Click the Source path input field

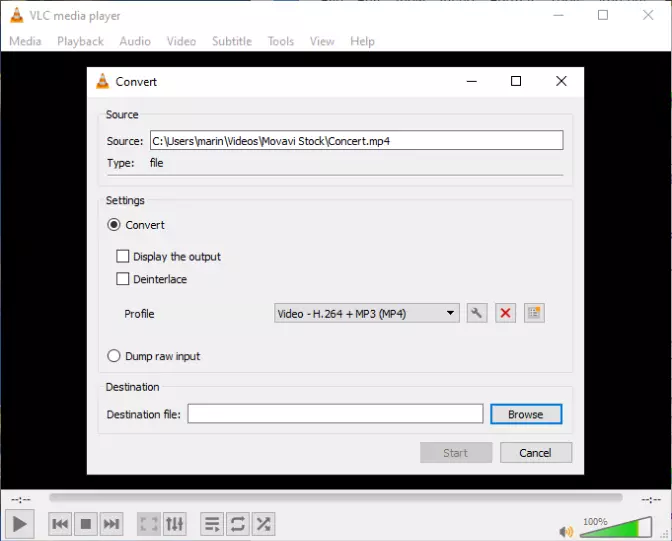click(357, 140)
